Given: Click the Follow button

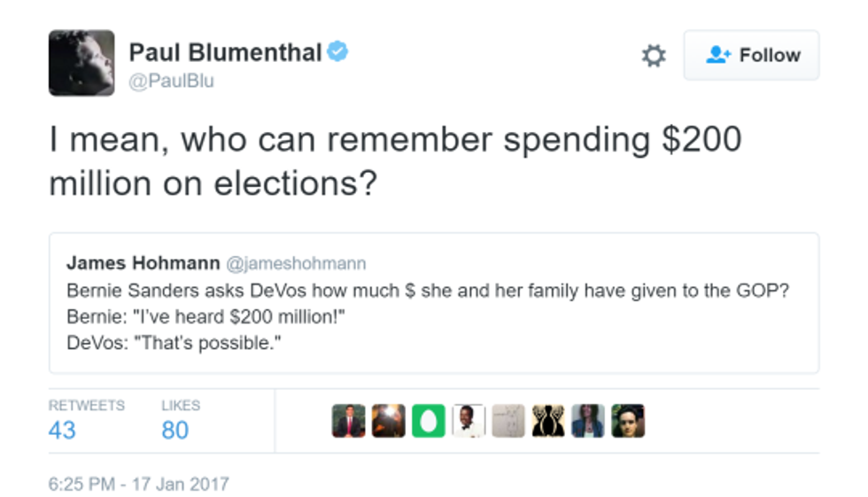Looking at the screenshot, I should pyautogui.click(x=751, y=56).
